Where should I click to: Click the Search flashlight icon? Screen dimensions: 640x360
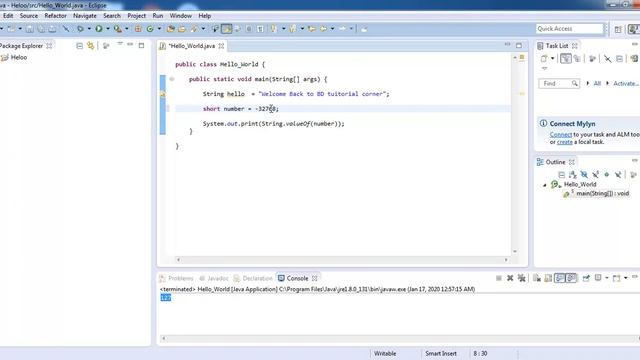(194, 29)
